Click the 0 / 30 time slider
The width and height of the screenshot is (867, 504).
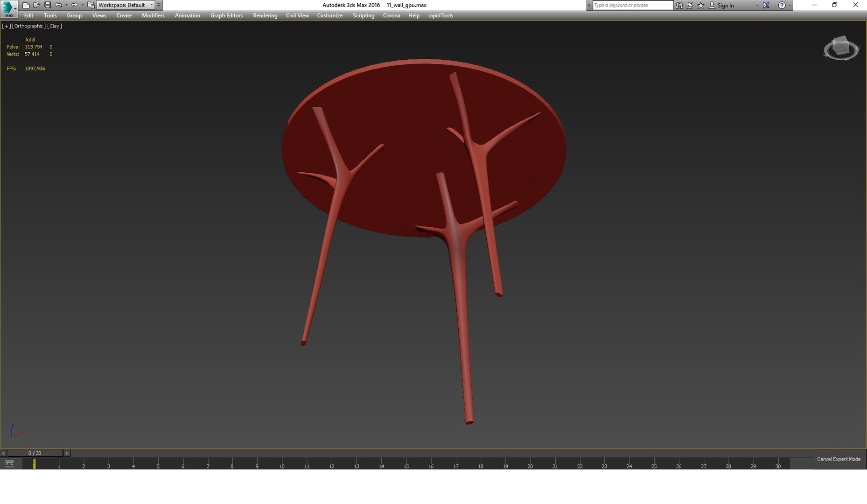point(35,453)
